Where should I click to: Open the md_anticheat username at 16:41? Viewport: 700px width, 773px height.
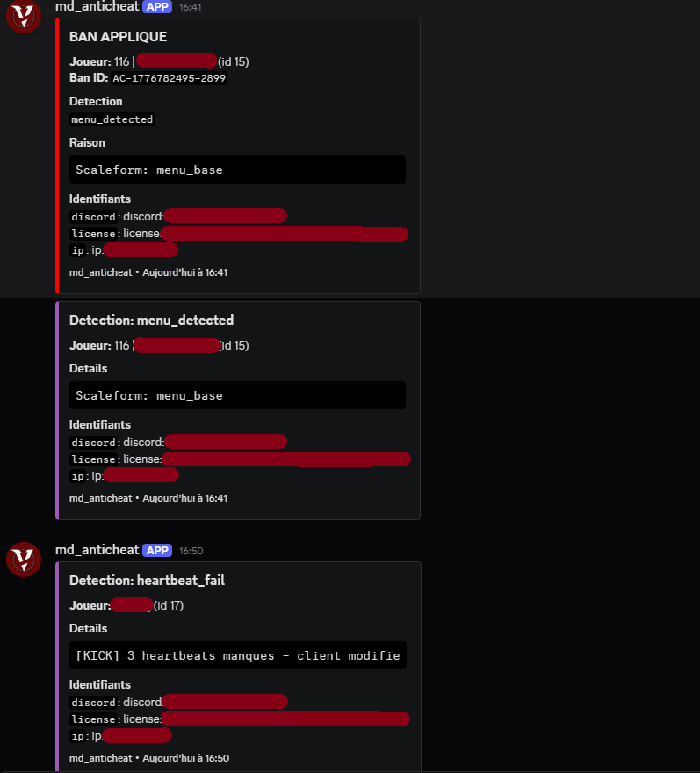point(97,6)
